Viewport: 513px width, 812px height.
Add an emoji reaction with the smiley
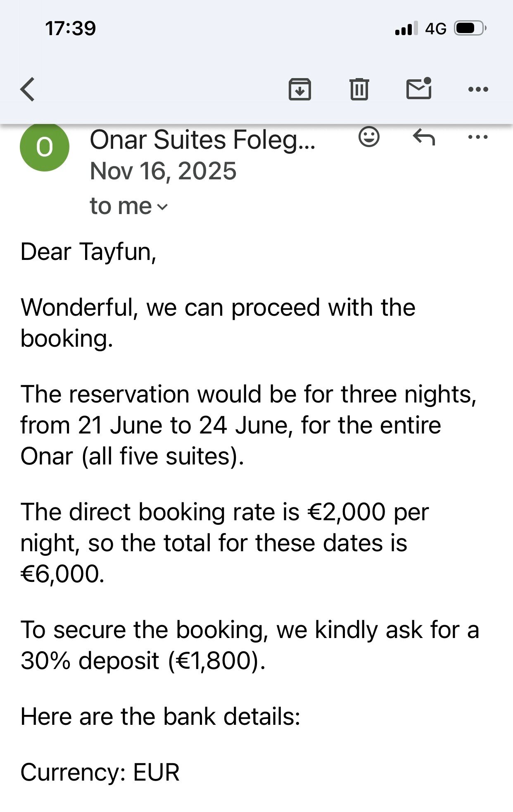(369, 137)
